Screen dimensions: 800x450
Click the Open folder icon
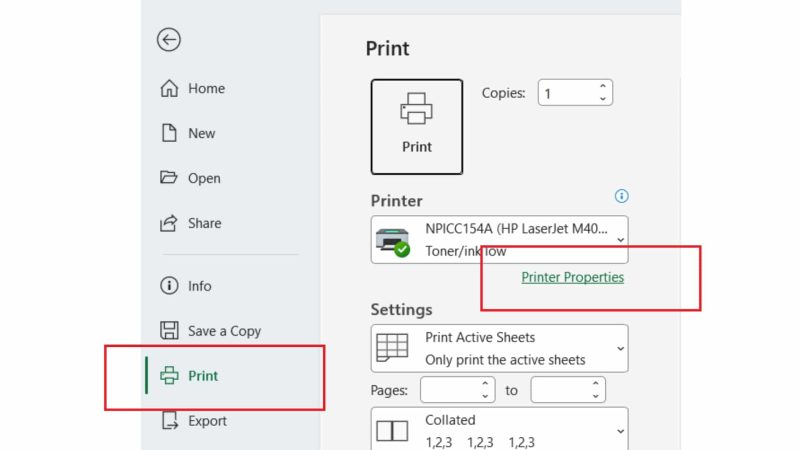169,178
